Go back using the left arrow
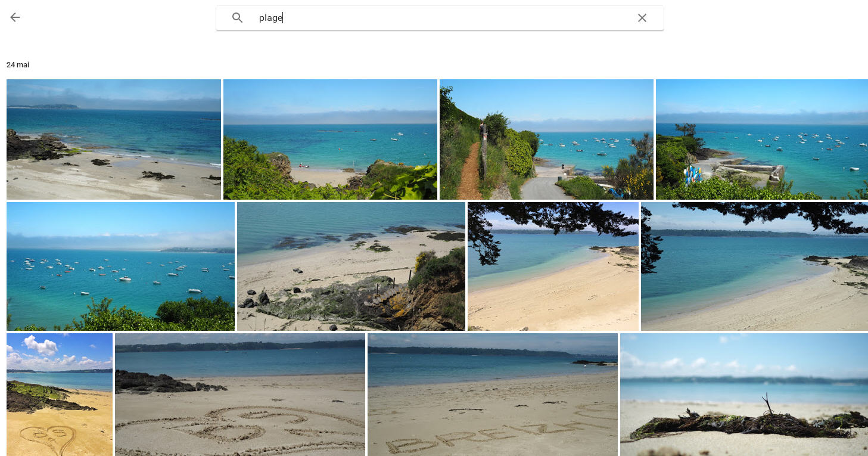Image resolution: width=868 pixels, height=456 pixels. pyautogui.click(x=15, y=17)
